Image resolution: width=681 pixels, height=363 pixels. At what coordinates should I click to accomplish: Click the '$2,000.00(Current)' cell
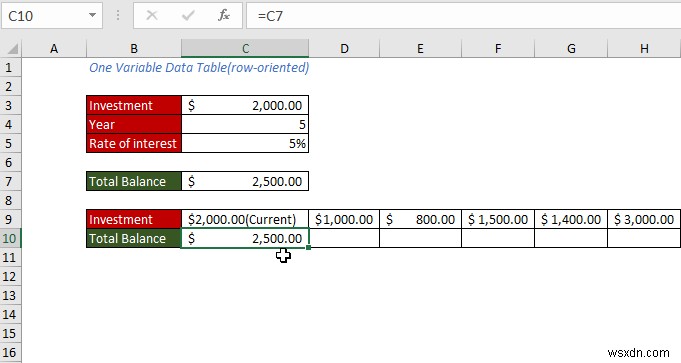coord(245,219)
